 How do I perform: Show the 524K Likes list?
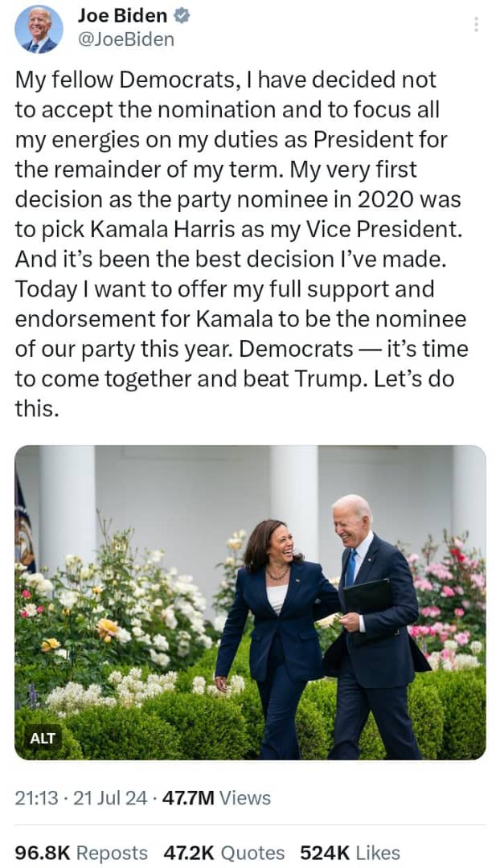coord(350,853)
